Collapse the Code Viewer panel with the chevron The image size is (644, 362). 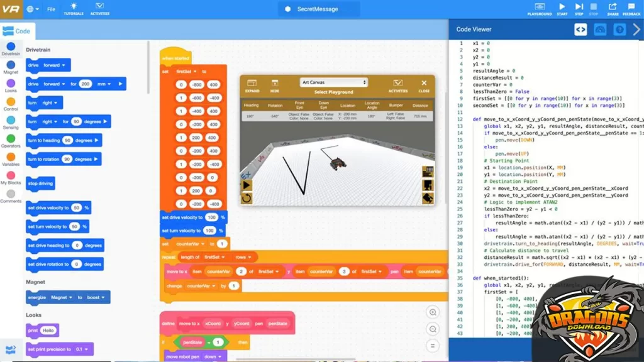[636, 30]
